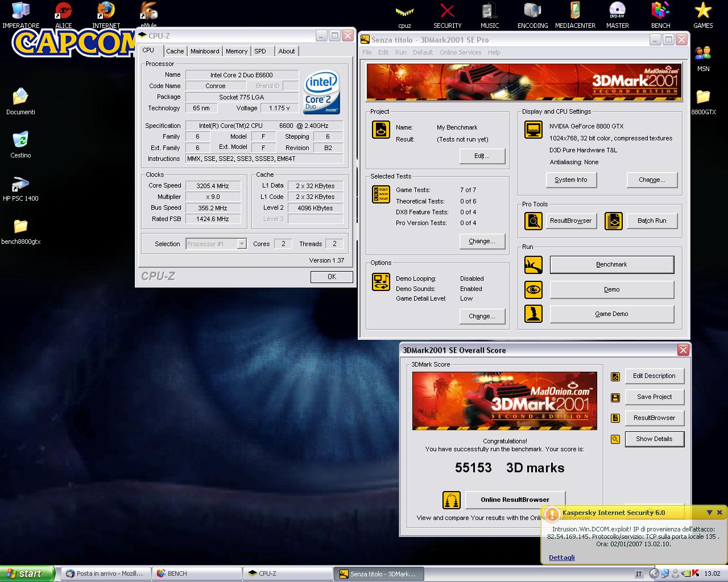Click the Edit Description small icon

(x=615, y=376)
